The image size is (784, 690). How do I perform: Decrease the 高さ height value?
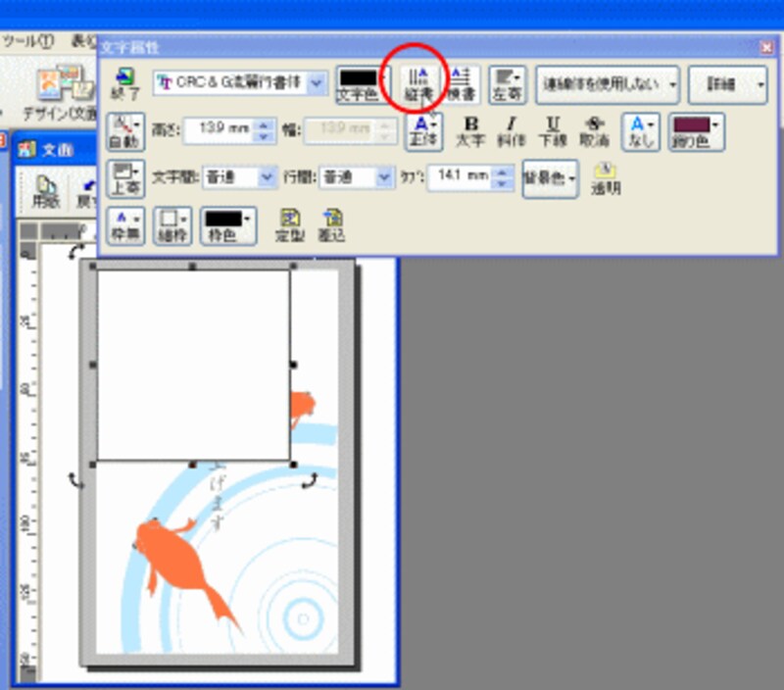[x=265, y=136]
